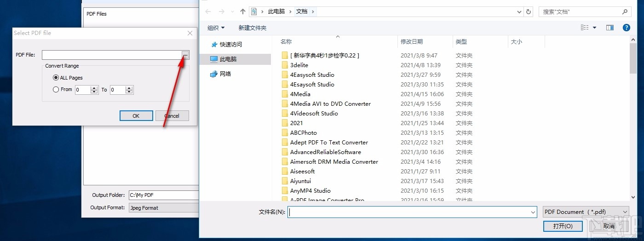
Task: Click the file list vertical scrollbar
Action: 633,119
